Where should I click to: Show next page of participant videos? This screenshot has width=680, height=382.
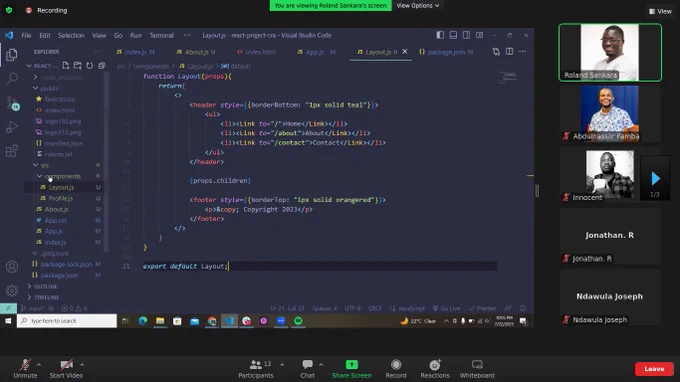[655, 178]
